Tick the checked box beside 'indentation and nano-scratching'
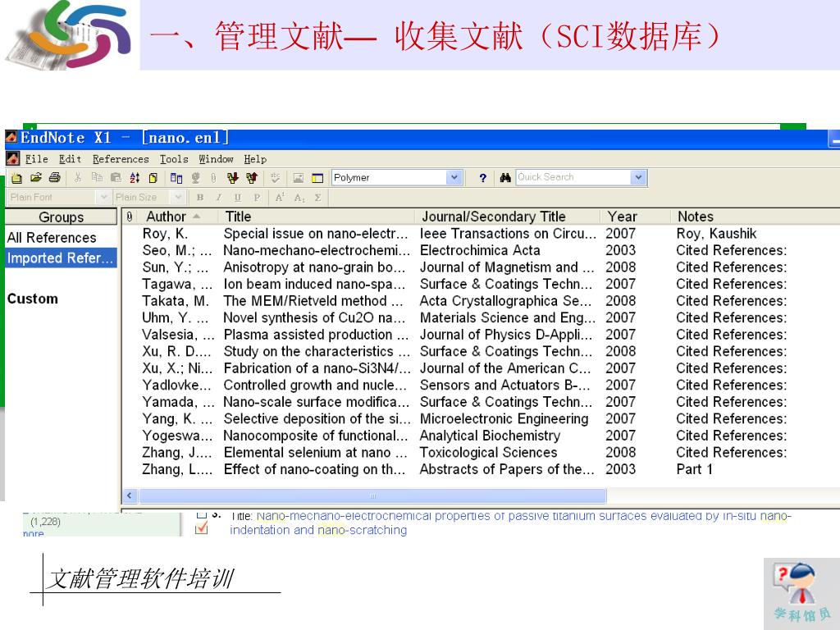Screen dimensions: 840x630 [202, 529]
